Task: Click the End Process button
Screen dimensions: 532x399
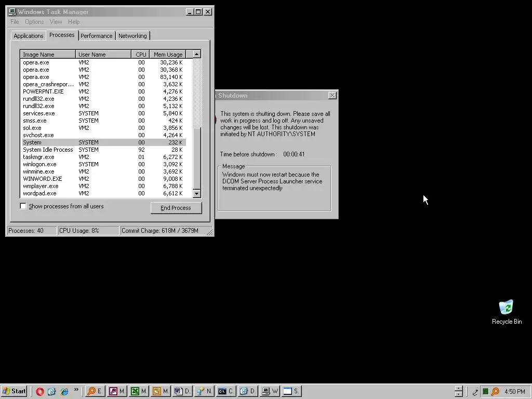Action: tap(176, 208)
